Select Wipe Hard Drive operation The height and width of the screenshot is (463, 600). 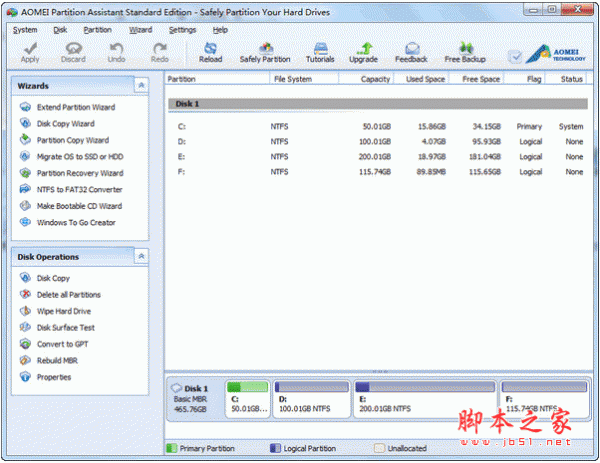pos(64,311)
